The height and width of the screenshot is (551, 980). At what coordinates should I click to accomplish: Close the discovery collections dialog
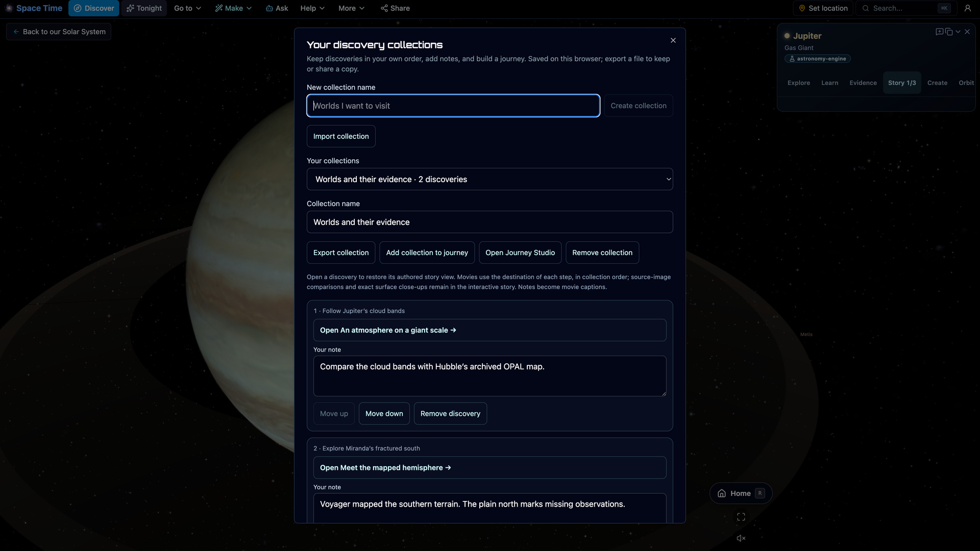tap(673, 40)
